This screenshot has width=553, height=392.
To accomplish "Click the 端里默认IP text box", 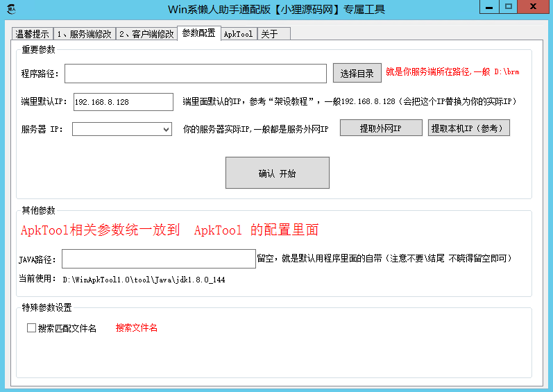I will coord(123,102).
